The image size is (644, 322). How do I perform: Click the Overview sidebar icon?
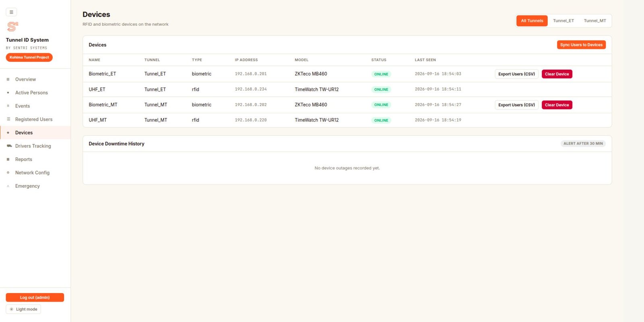click(8, 79)
